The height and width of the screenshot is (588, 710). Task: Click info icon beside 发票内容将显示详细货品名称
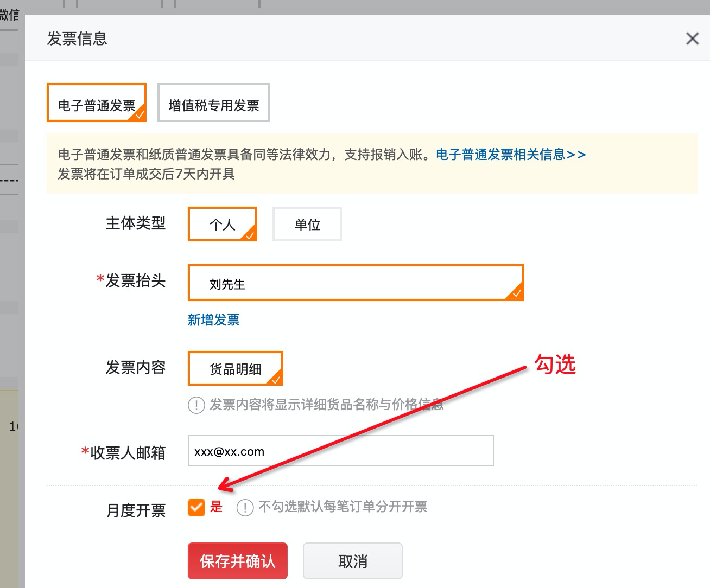point(196,405)
